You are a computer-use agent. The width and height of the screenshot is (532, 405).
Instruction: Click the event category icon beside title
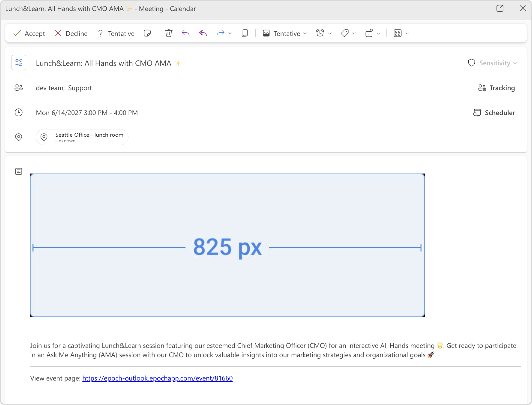point(19,63)
